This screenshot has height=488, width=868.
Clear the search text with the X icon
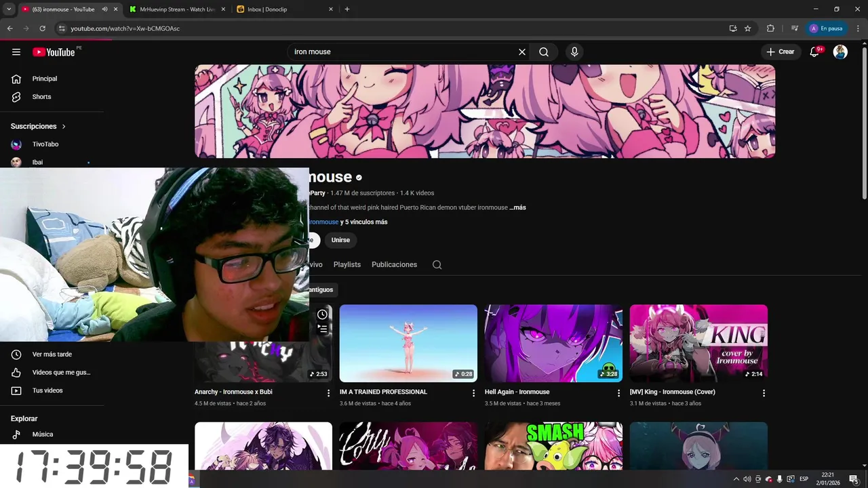point(522,52)
